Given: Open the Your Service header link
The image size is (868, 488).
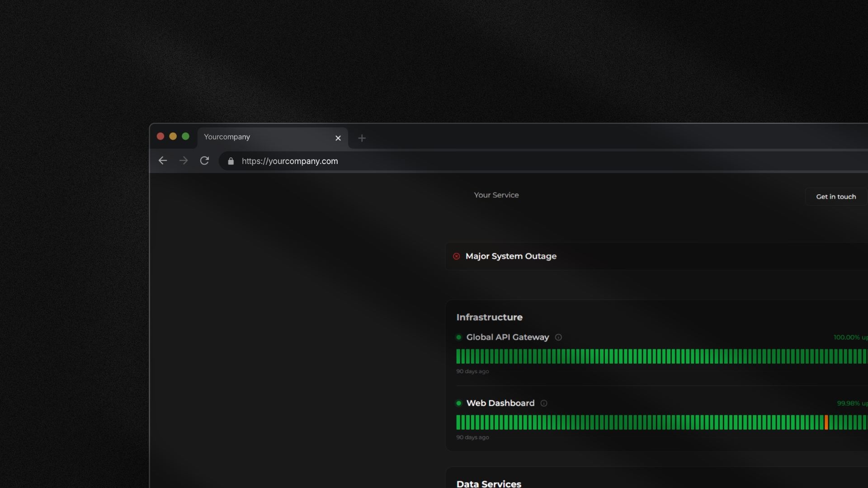Looking at the screenshot, I should click(496, 195).
